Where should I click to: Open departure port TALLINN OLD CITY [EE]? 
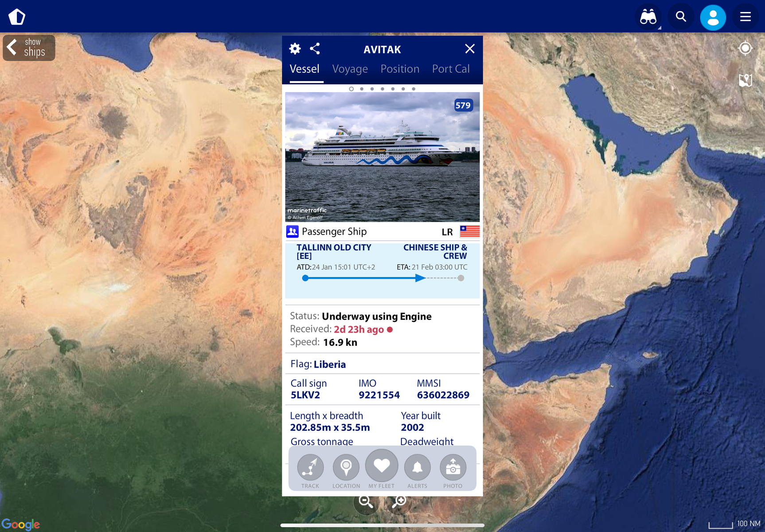pos(334,251)
